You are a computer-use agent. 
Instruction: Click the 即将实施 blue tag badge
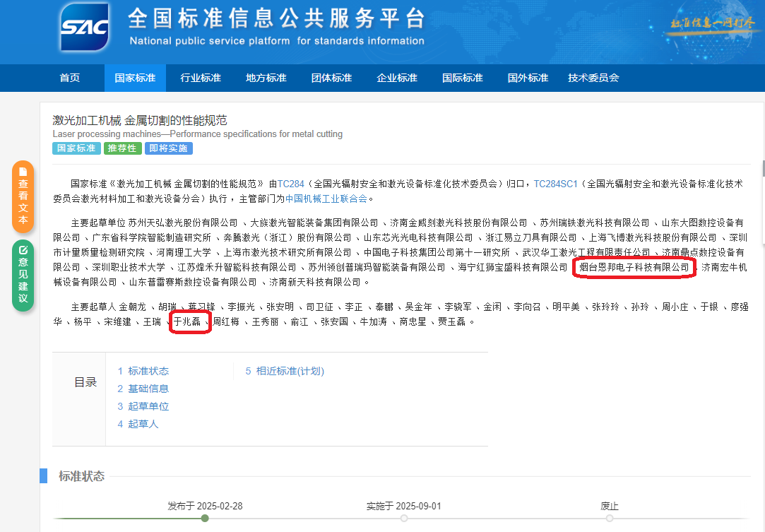(x=169, y=148)
